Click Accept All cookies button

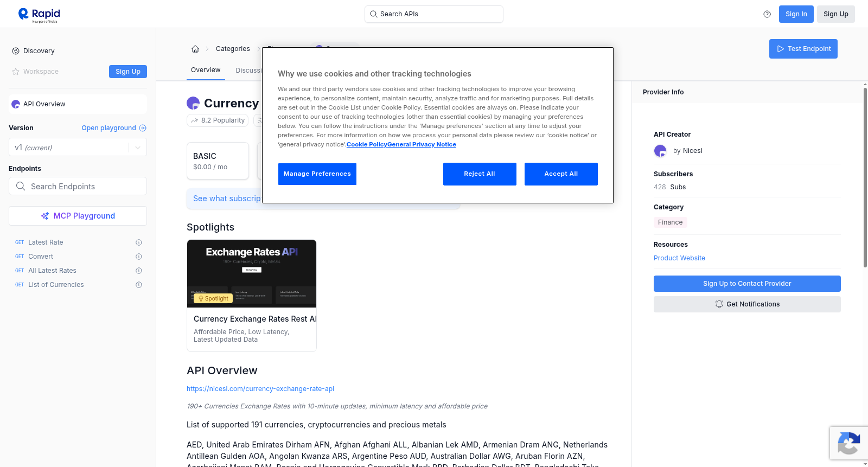561,174
